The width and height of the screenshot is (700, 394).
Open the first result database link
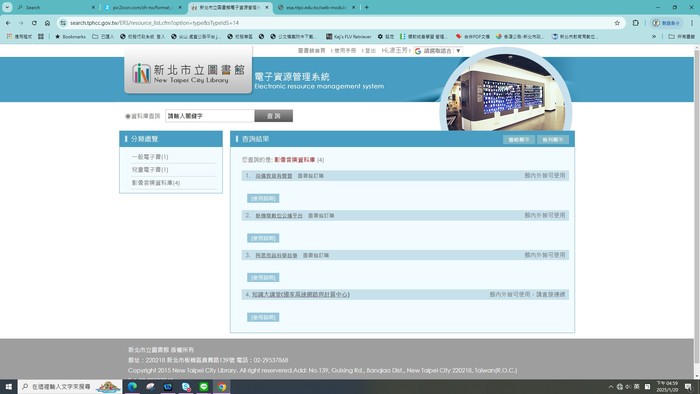[274, 176]
